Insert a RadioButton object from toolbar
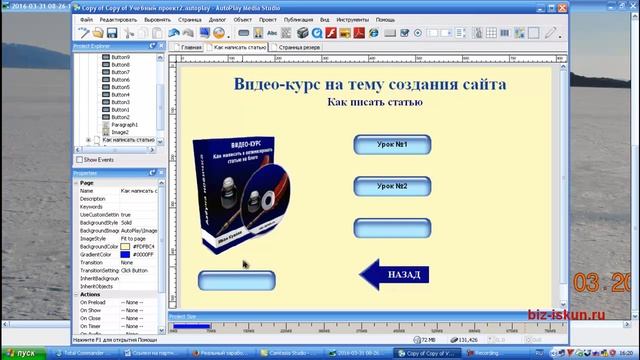This screenshot has width=640, height=360. click(418, 33)
